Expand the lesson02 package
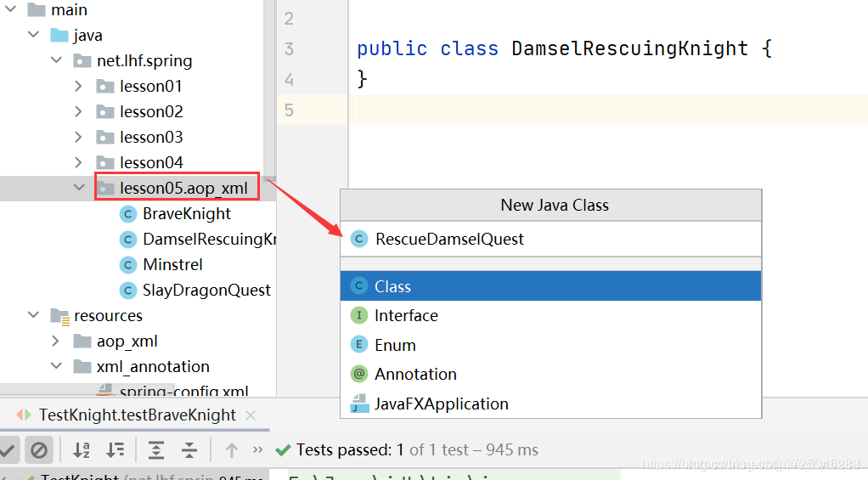Image resolution: width=868 pixels, height=480 pixels. pyautogui.click(x=78, y=111)
